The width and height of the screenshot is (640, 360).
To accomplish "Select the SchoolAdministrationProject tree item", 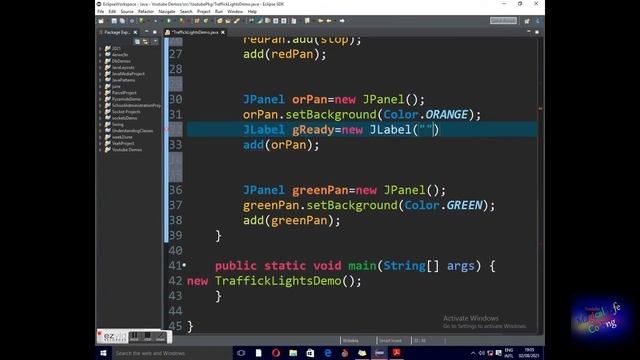I will [x=136, y=105].
